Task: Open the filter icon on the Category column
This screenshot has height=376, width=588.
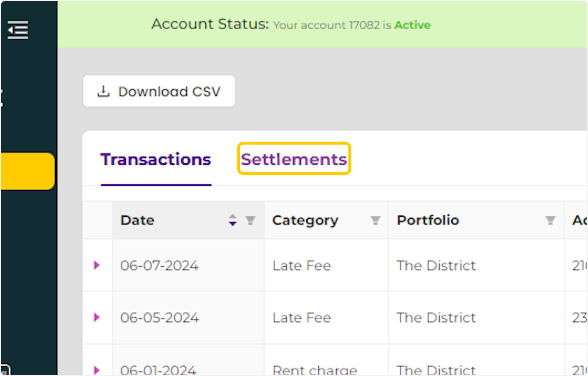Action: pyautogui.click(x=374, y=220)
